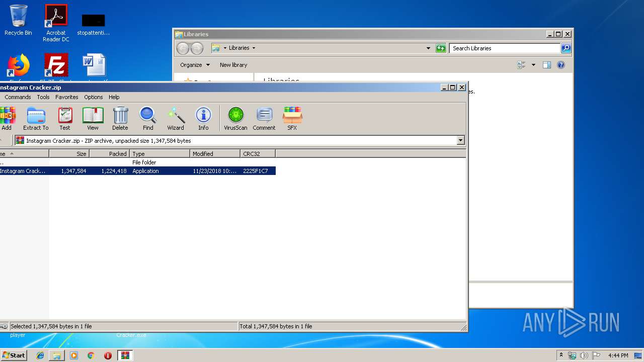Click the status bar disk icon
Image resolution: width=644 pixels, height=362 pixels.
coord(4,326)
